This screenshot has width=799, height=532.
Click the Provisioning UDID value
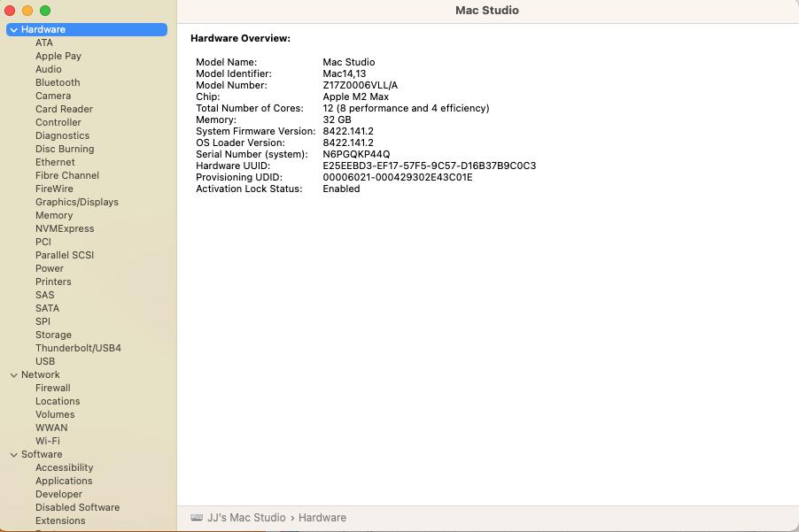pos(398,177)
